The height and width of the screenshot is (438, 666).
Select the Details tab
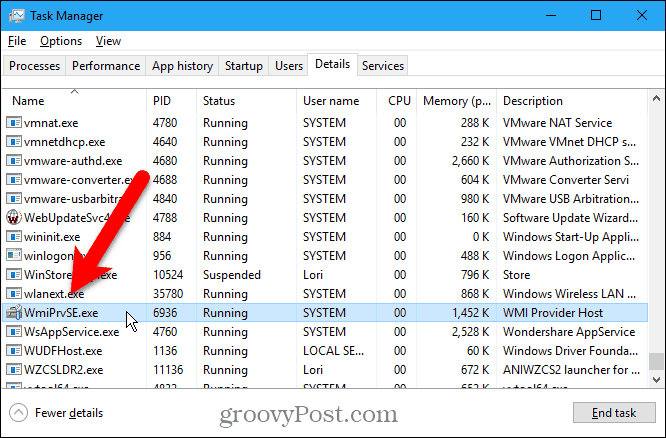click(x=333, y=64)
